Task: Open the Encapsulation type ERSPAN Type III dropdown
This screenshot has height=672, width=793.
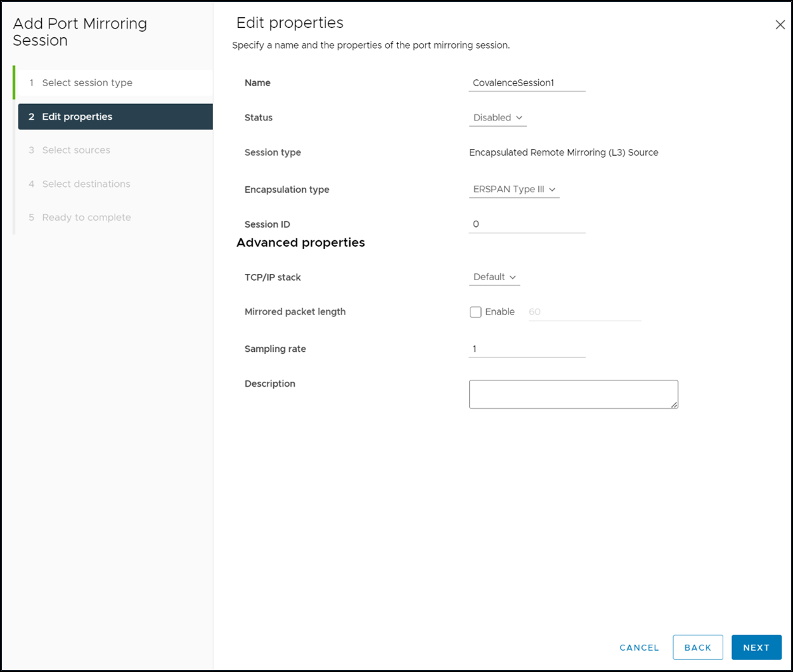Action: click(x=514, y=190)
